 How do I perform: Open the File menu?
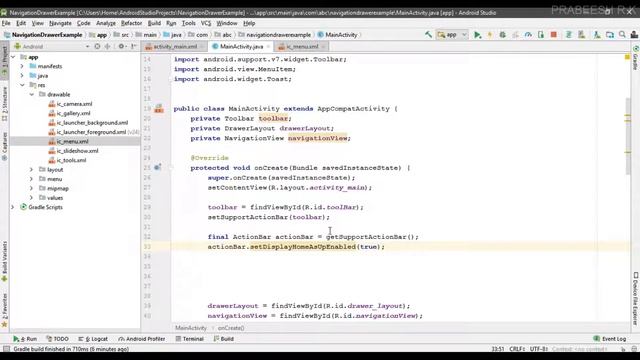point(6,23)
